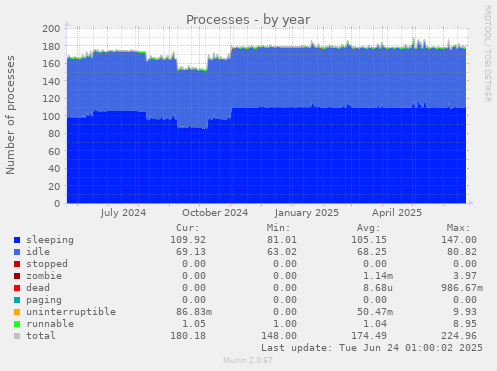Click idle maximum value 80.82
Image resolution: width=497 pixels, height=371 pixels.
point(462,252)
